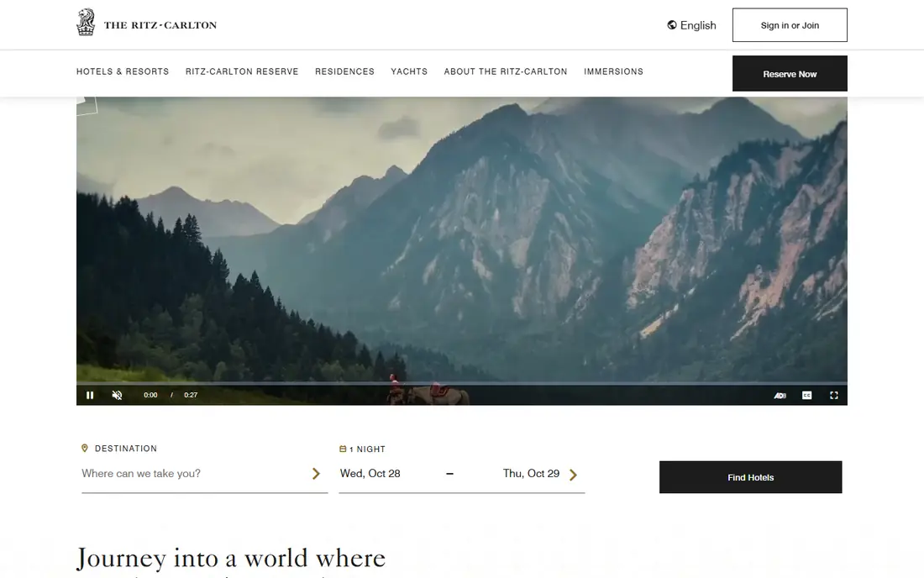Click the video progress bar
The height and width of the screenshot is (578, 924).
pyautogui.click(x=461, y=384)
